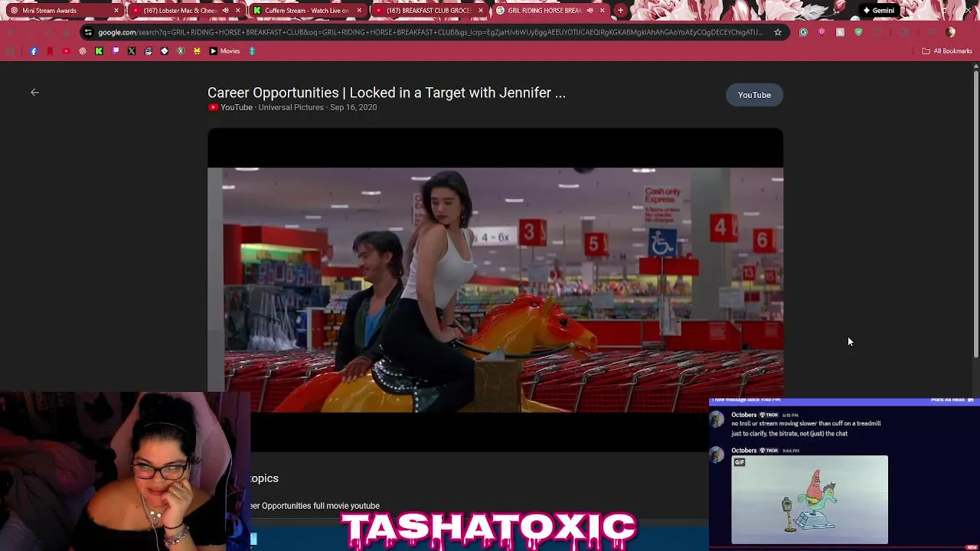This screenshot has width=980, height=551.
Task: Click the new-message banner in chat
Action: point(844,400)
